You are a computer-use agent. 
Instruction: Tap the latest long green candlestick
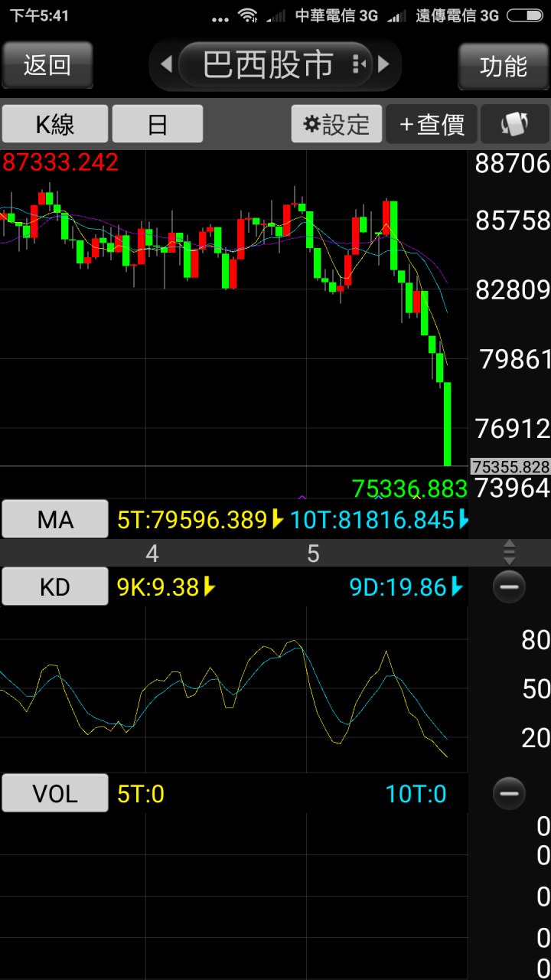[x=448, y=423]
